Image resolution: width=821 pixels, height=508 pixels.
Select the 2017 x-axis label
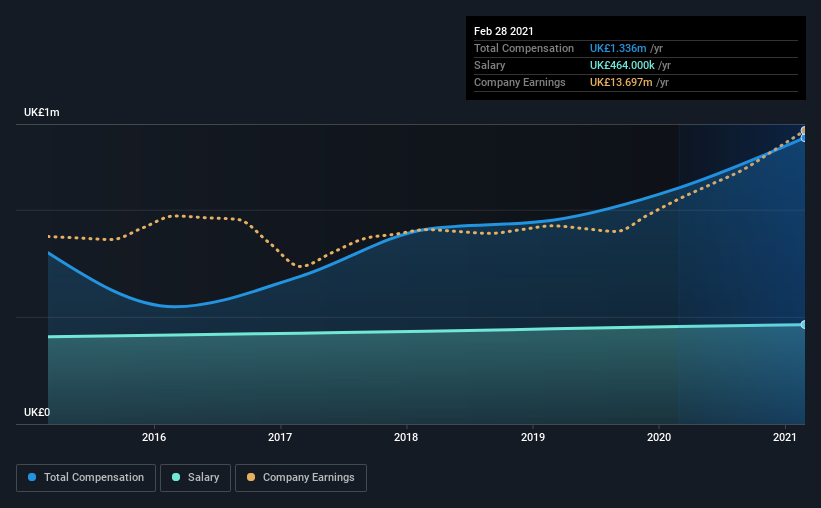click(x=280, y=437)
